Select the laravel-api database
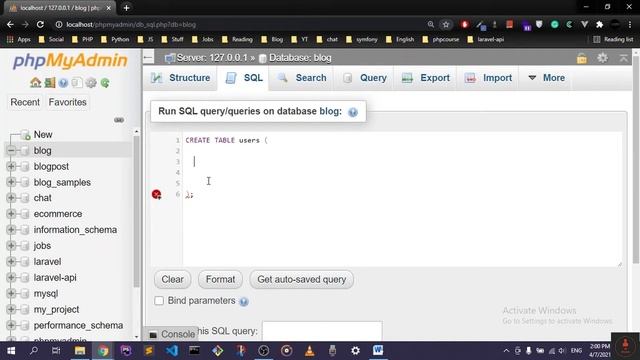 55,278
